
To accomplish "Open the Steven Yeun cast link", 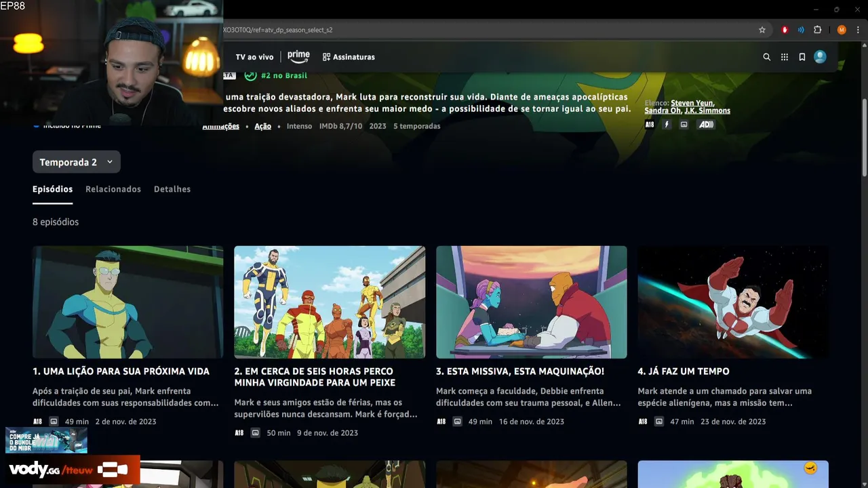I will pyautogui.click(x=692, y=103).
